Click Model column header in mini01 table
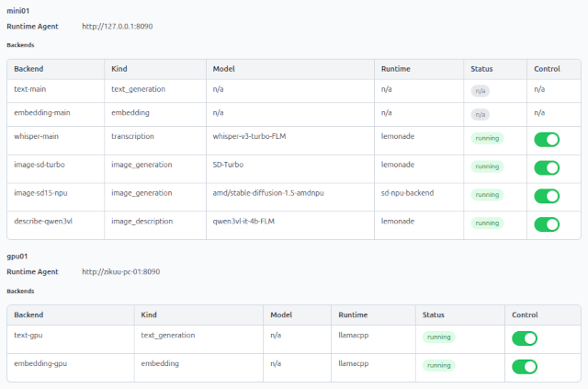Viewport: 588px width, 389px height. [x=223, y=69]
